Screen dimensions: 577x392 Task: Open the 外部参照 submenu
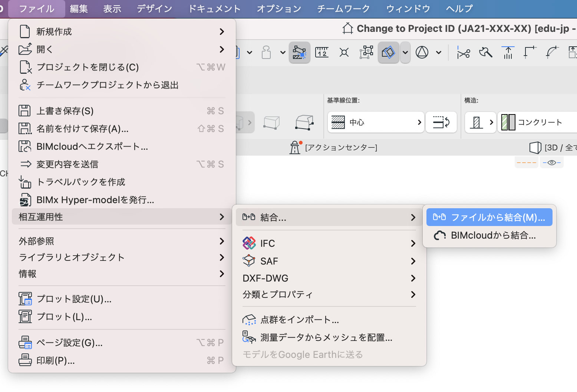click(x=122, y=241)
